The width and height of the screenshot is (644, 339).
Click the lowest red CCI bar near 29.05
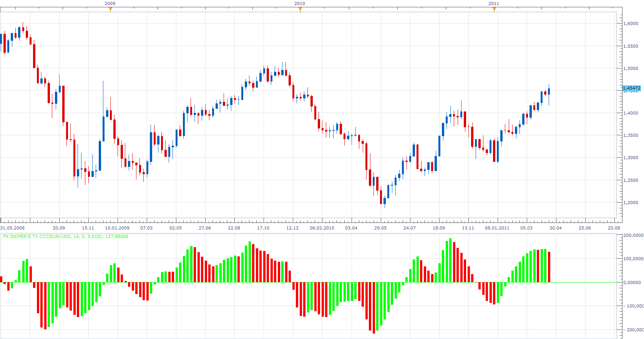373,308
